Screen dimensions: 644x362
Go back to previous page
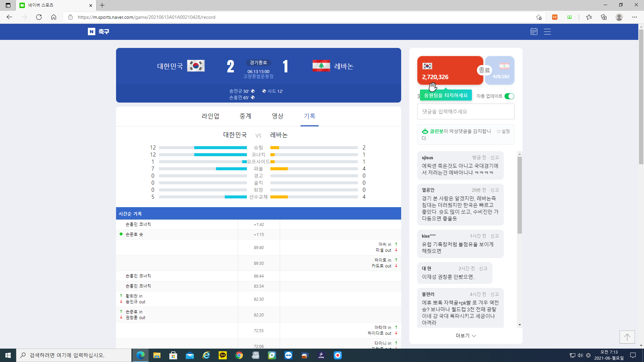pyautogui.click(x=9, y=17)
